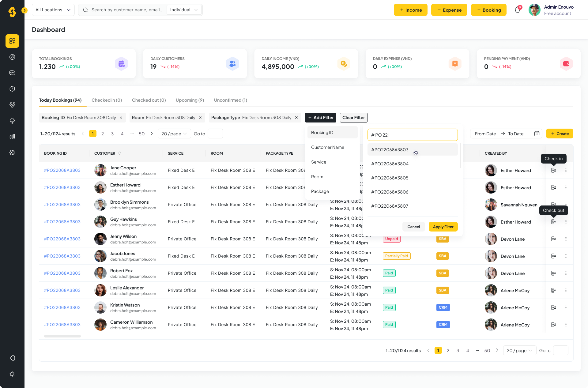Expand the sidebar with the arrow chevron
This screenshot has height=388, width=588.
coord(24,10)
